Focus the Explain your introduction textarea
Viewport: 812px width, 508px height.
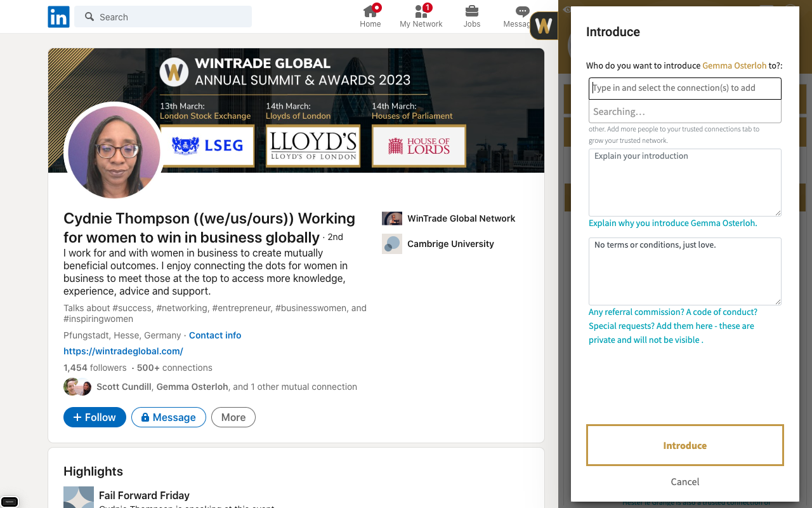pyautogui.click(x=685, y=182)
